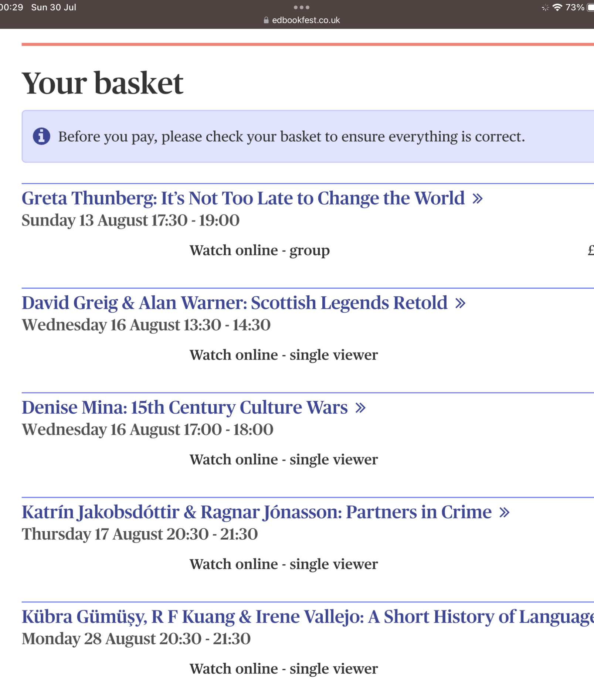The height and width of the screenshot is (700, 594).
Task: Open Katrín Jakobsdóttir & Ragnar Jónasson event link
Action: 265,512
